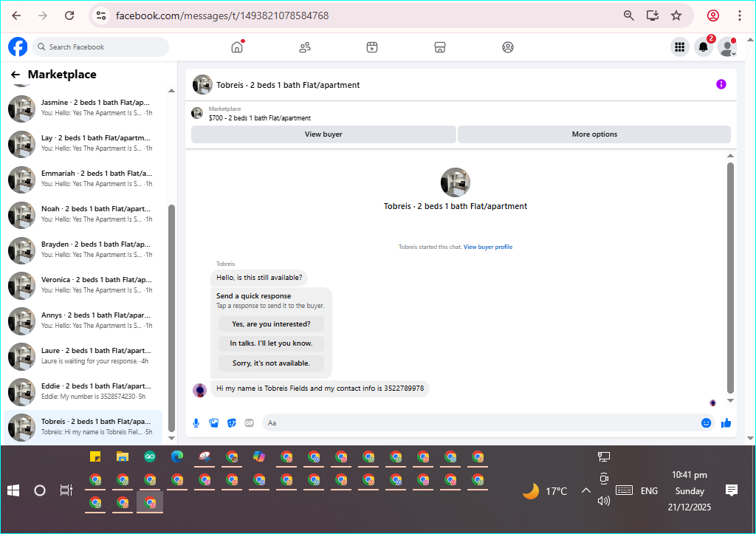Click the More options button
The height and width of the screenshot is (534, 756).
tap(594, 134)
